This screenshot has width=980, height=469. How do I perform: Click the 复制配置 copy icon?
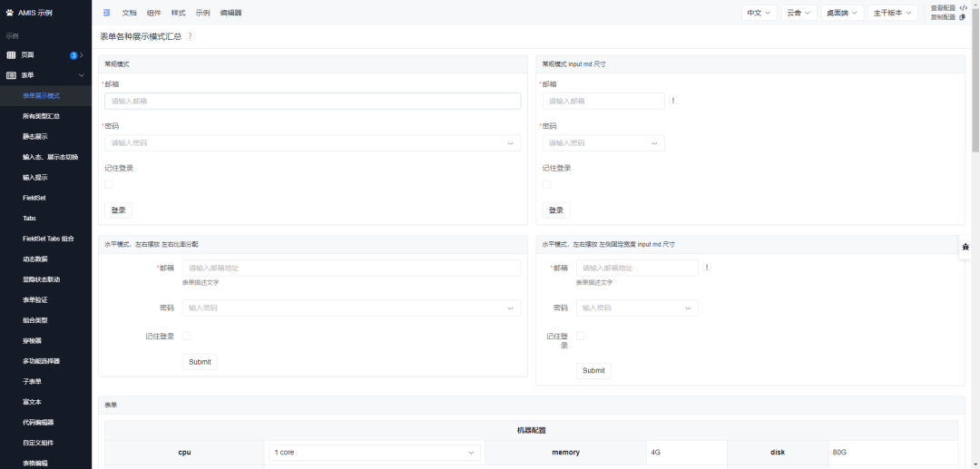(963, 17)
